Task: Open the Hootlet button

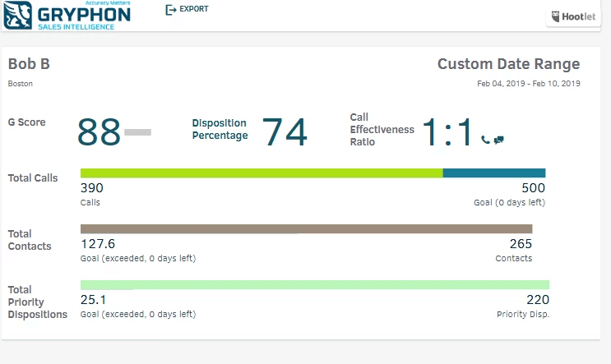Action: coord(574,16)
